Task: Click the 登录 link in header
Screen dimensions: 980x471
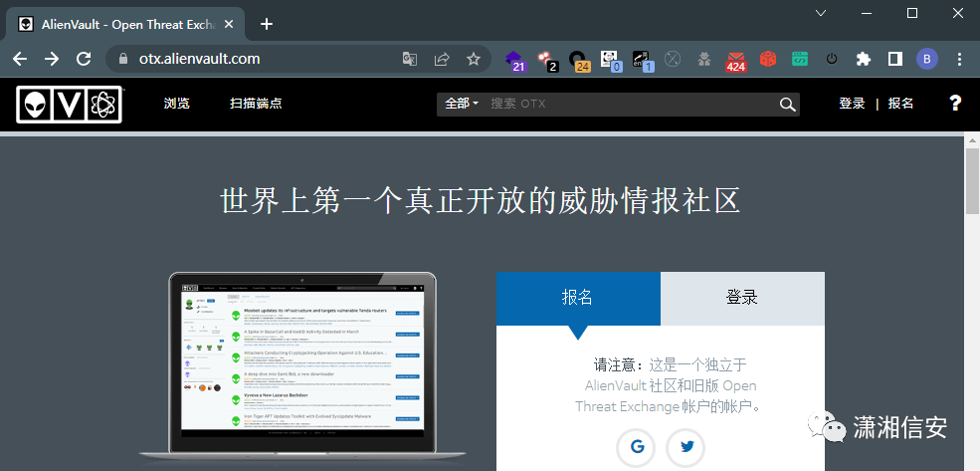Action: [x=852, y=104]
